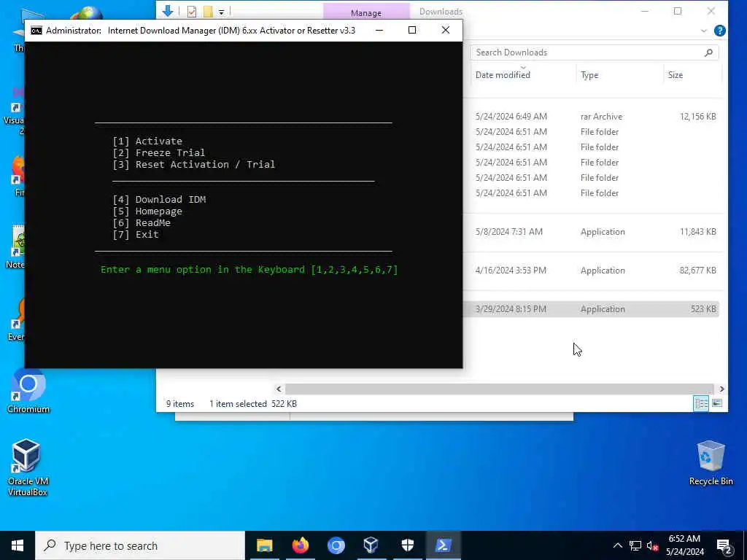This screenshot has height=560, width=747.
Task: Click the taskbar search box
Action: [x=140, y=545]
